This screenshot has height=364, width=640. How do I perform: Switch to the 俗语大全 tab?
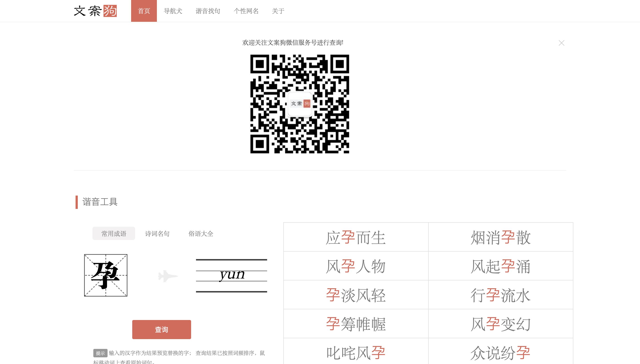point(201,234)
